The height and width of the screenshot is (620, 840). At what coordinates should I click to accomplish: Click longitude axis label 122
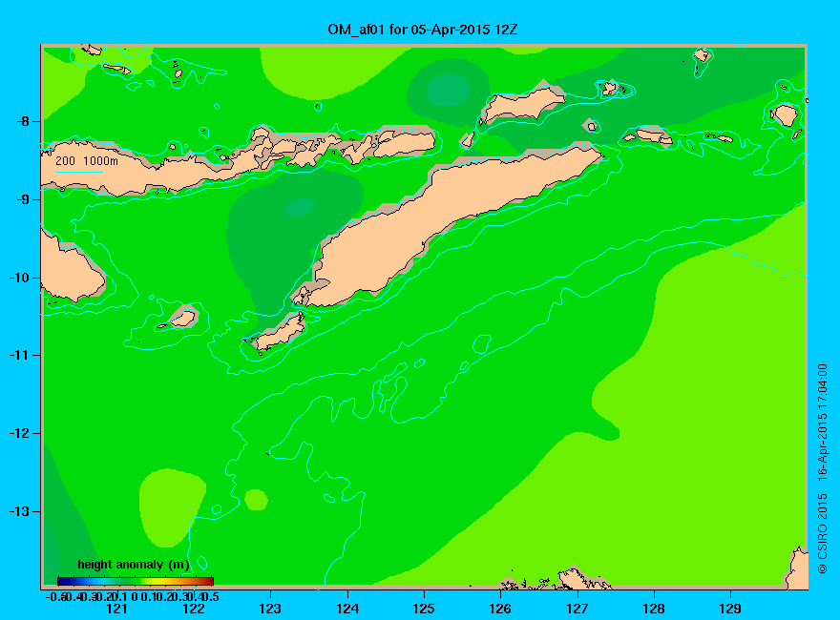point(194,609)
